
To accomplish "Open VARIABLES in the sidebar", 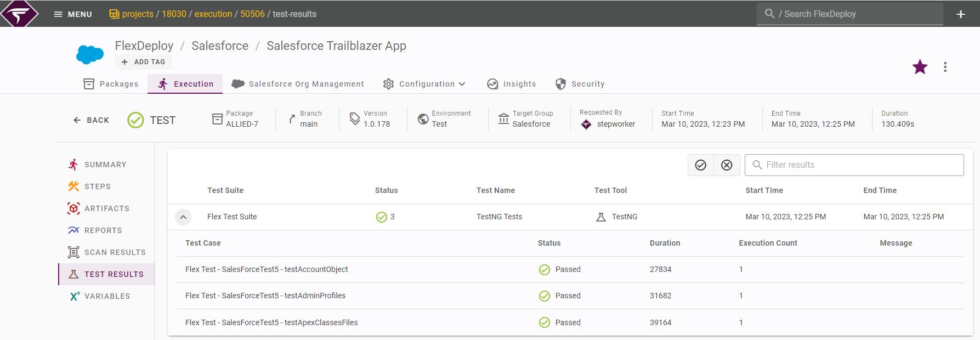I will tap(106, 296).
